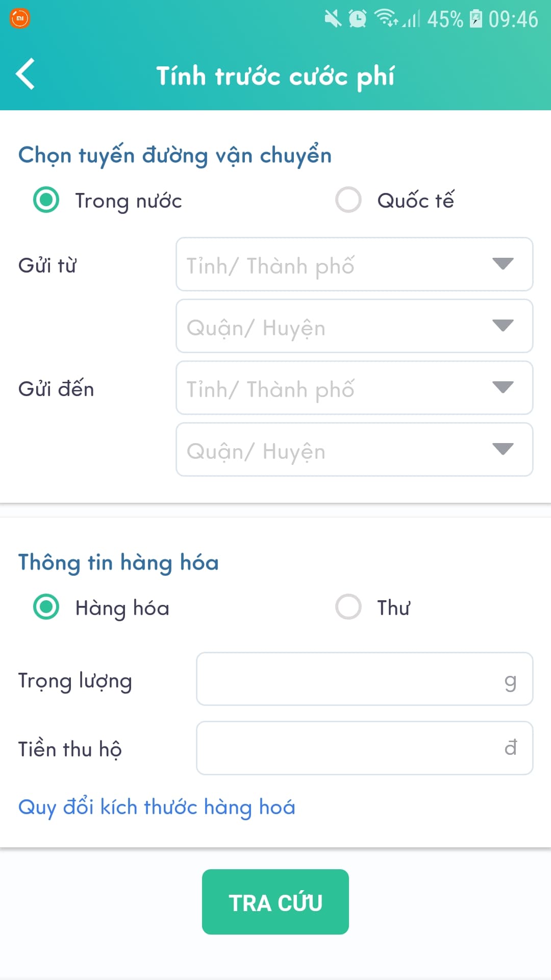Select the Trong nước radio option
The height and width of the screenshot is (980, 551).
coord(46,200)
